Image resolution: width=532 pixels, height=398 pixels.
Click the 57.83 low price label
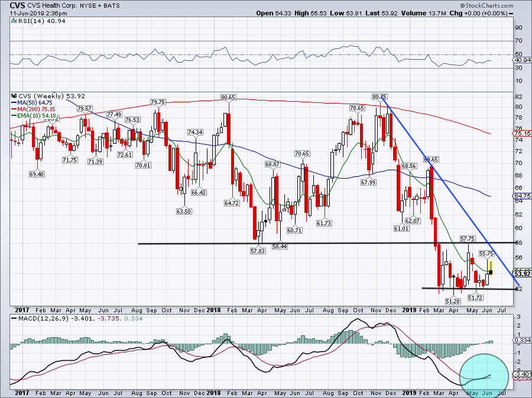coord(258,251)
